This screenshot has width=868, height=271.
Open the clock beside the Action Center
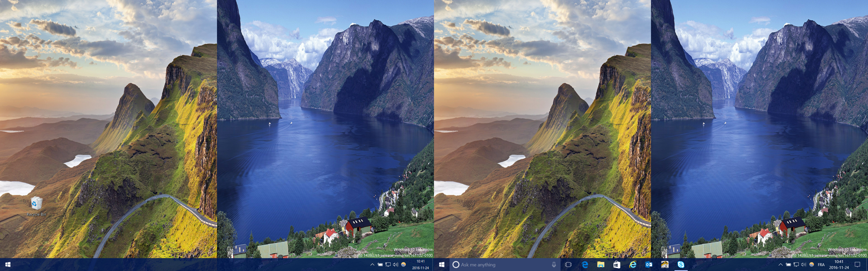[839, 265]
